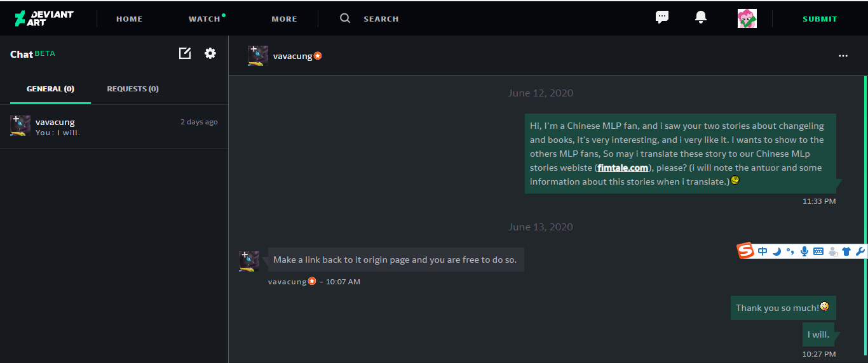Select the General (0) tab
The image size is (868, 363).
tap(50, 89)
